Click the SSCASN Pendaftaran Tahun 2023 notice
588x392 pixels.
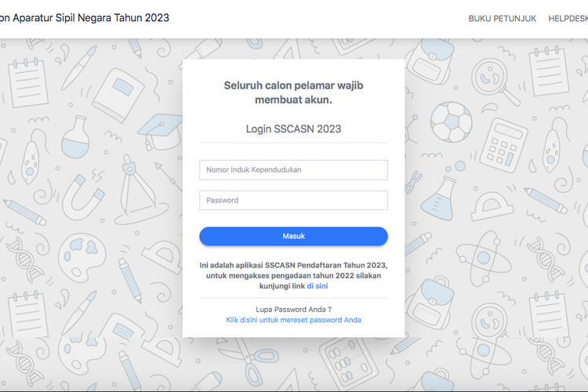293,267
